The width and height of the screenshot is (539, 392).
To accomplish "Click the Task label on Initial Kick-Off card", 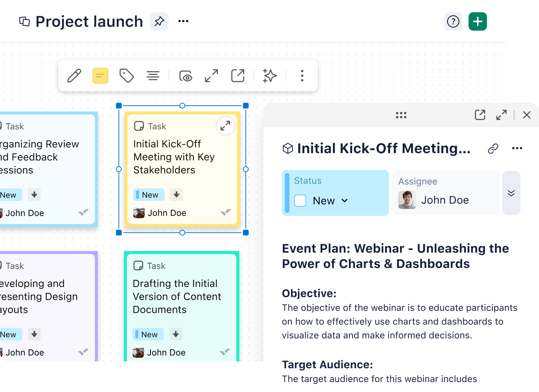I will tap(157, 126).
